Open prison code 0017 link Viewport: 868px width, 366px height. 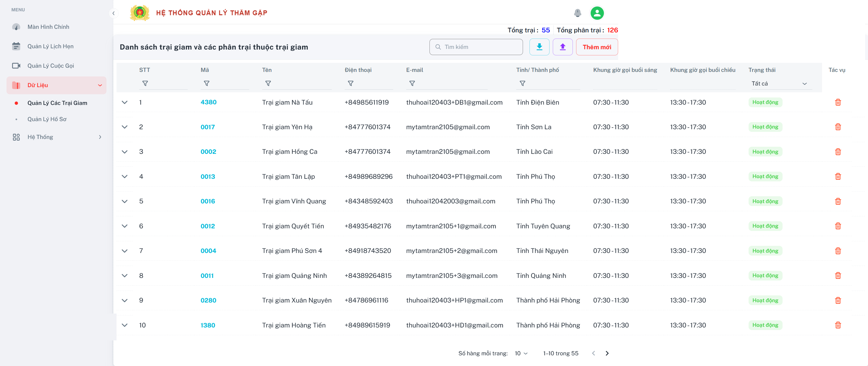click(207, 127)
